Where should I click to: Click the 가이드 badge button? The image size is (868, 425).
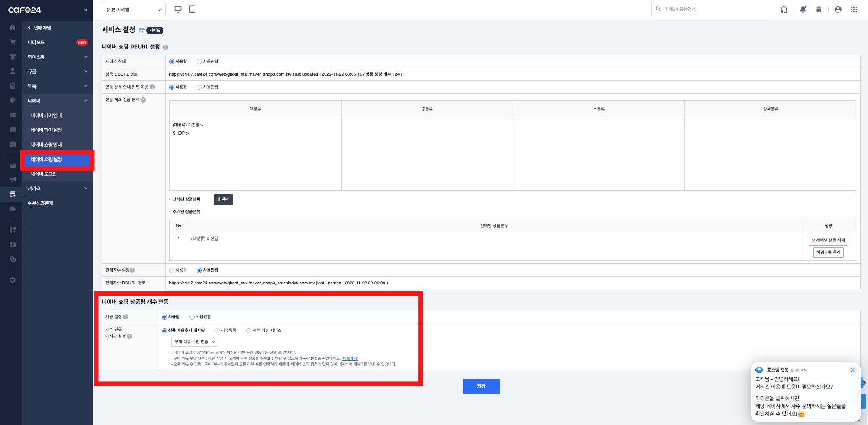[155, 31]
